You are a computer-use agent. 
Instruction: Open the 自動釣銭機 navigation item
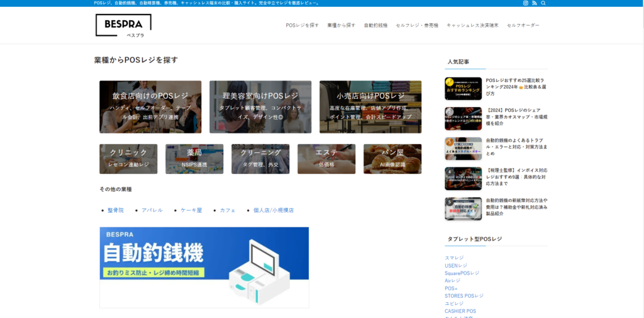pos(375,25)
